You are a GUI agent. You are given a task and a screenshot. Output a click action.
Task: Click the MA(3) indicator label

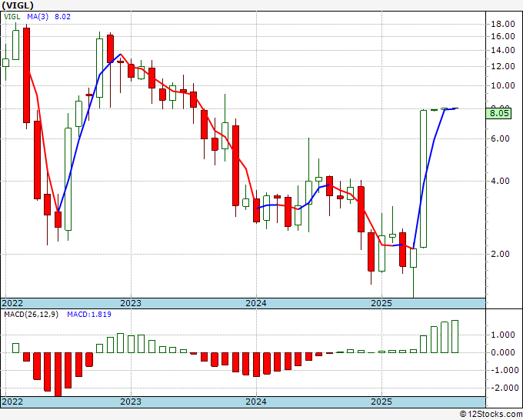(38, 16)
